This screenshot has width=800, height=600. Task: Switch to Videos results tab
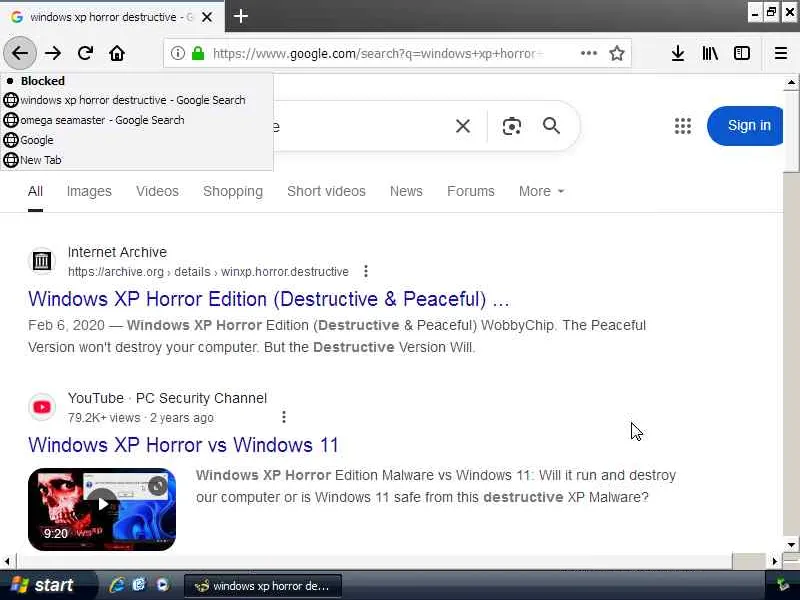157,191
